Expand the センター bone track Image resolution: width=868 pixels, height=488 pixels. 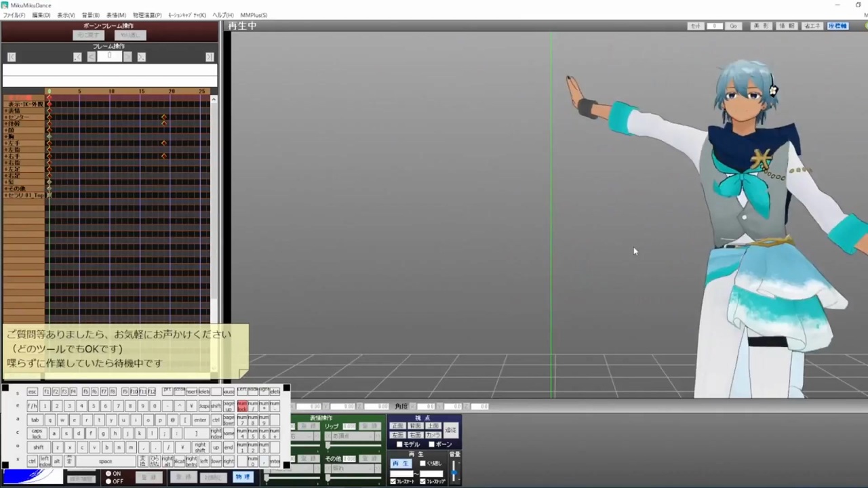point(6,117)
